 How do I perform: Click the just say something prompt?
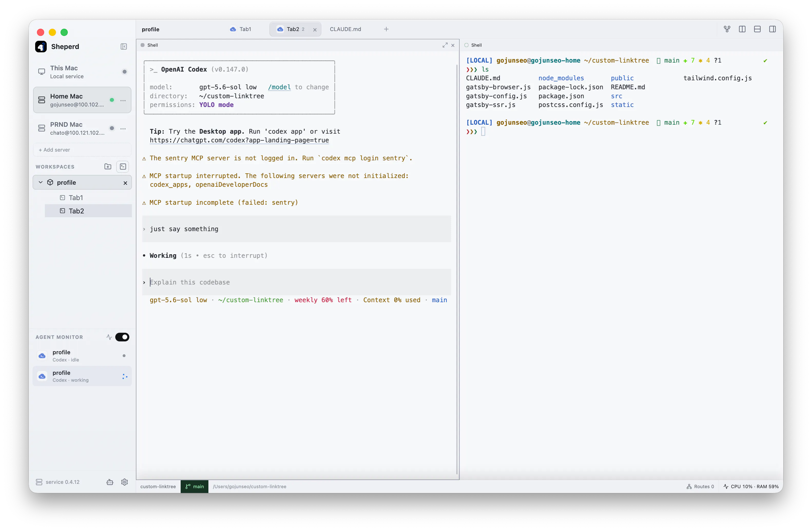click(296, 229)
